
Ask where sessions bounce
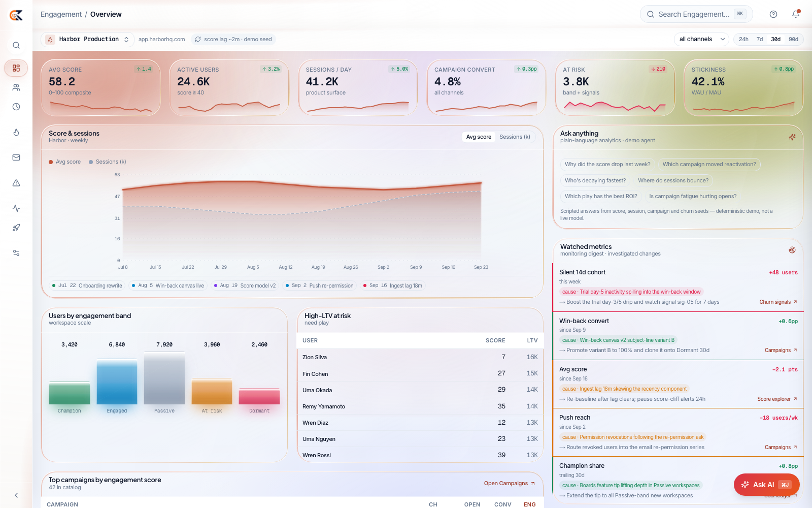coord(673,180)
